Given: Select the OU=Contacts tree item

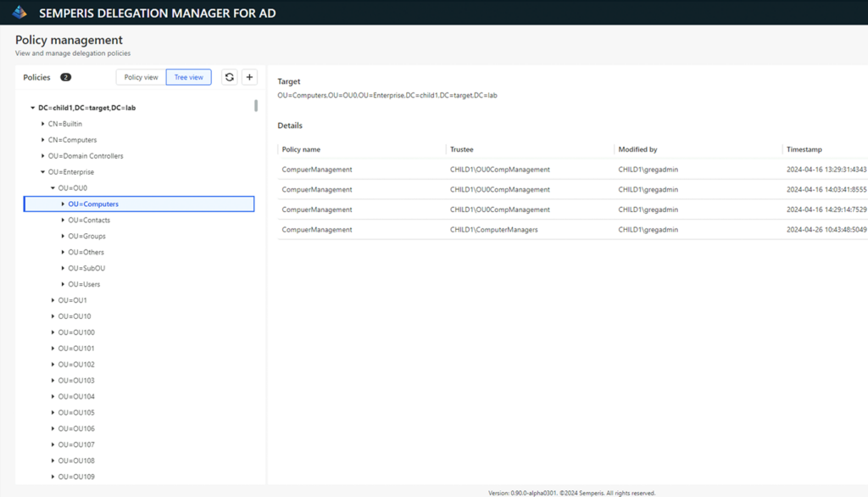Looking at the screenshot, I should 89,220.
